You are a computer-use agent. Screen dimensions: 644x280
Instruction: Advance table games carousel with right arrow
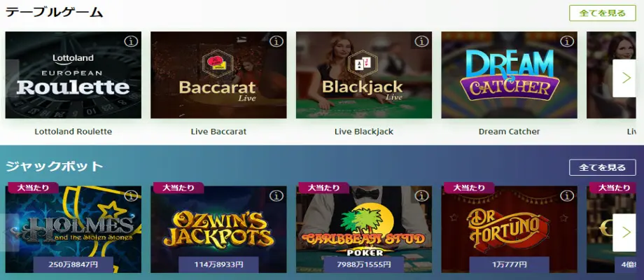[626, 78]
